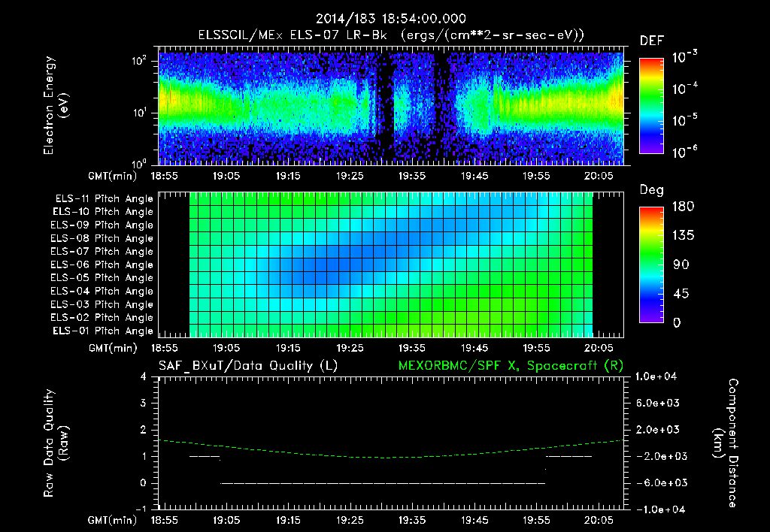This screenshot has height=532, width=770.
Task: Click the '10⁻⁴' label on DEF scale
Action: point(684,89)
